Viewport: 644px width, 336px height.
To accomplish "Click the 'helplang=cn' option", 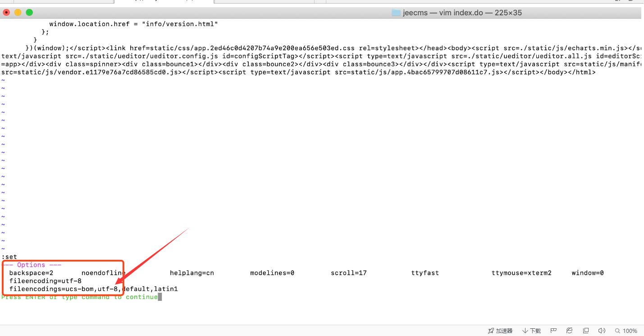I will [192, 273].
